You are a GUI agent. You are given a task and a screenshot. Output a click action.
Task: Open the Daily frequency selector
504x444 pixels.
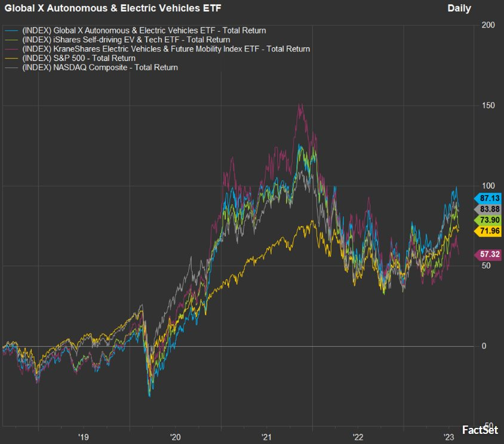point(459,8)
